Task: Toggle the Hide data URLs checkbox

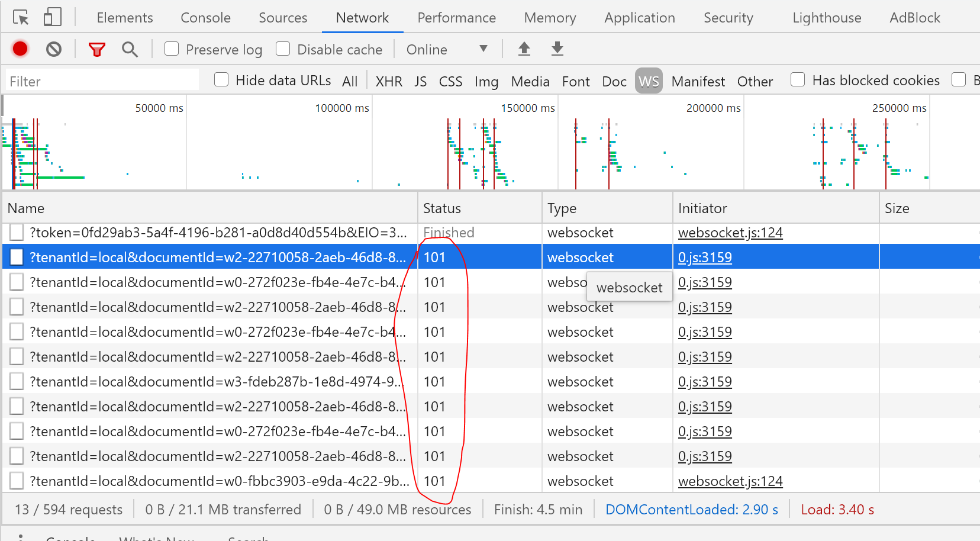Action: pyautogui.click(x=221, y=79)
